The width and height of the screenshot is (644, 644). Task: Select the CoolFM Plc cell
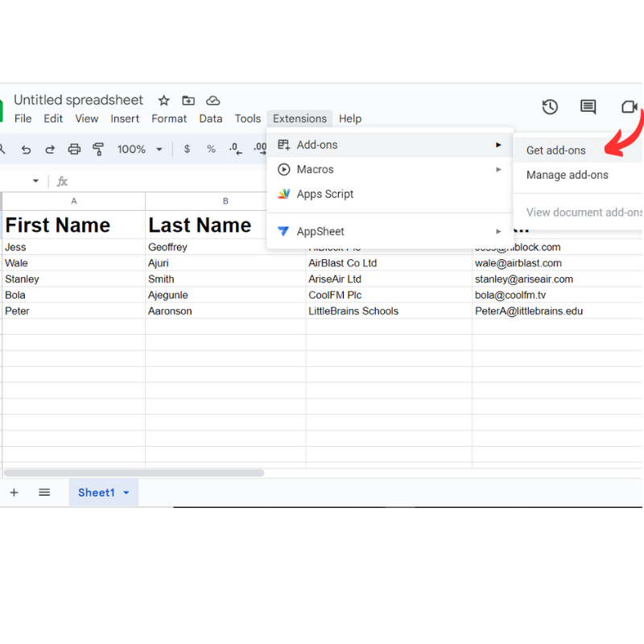pyautogui.click(x=389, y=295)
